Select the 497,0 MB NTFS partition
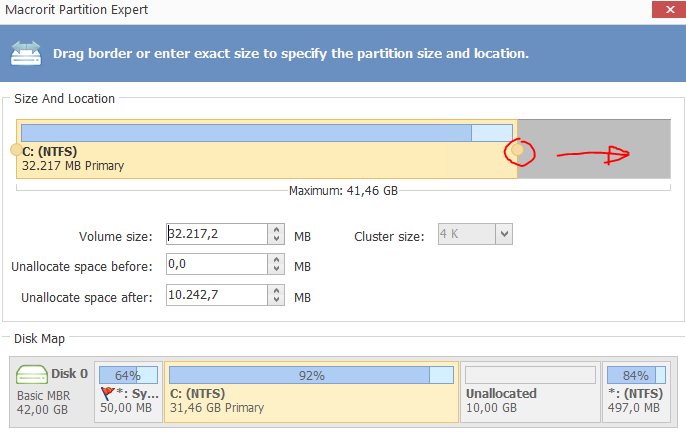 636,392
